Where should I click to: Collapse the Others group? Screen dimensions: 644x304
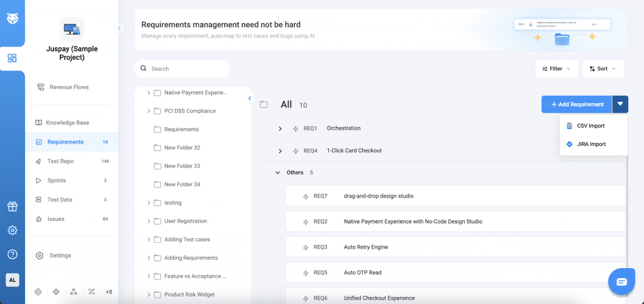point(277,172)
